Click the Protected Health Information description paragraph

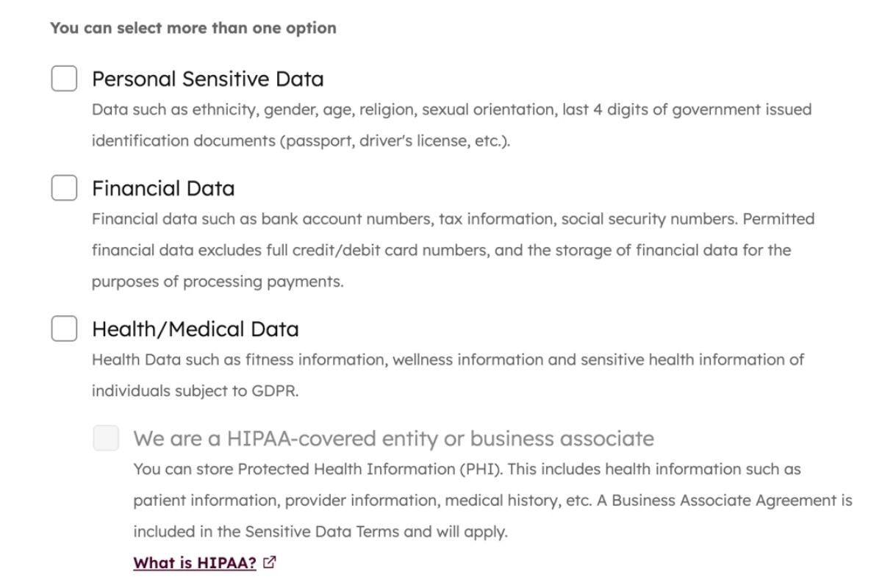(x=492, y=500)
